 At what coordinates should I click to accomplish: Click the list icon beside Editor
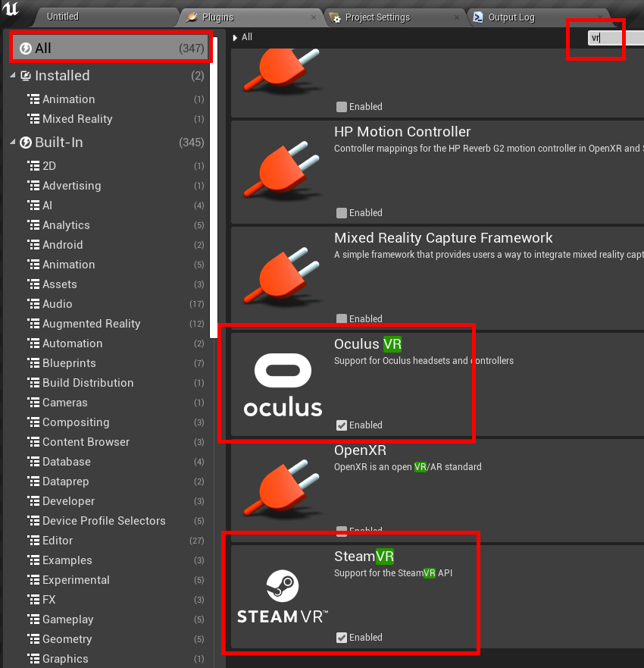(33, 540)
